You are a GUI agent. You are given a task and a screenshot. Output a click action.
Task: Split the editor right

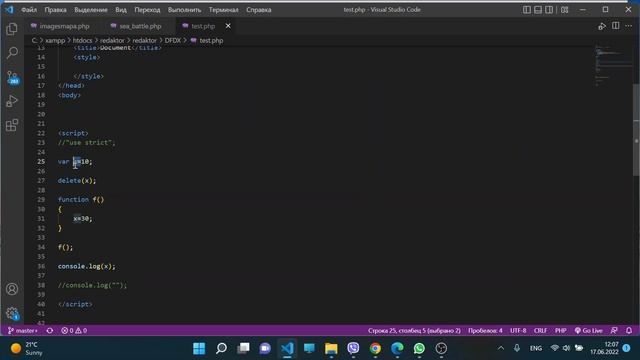point(616,26)
